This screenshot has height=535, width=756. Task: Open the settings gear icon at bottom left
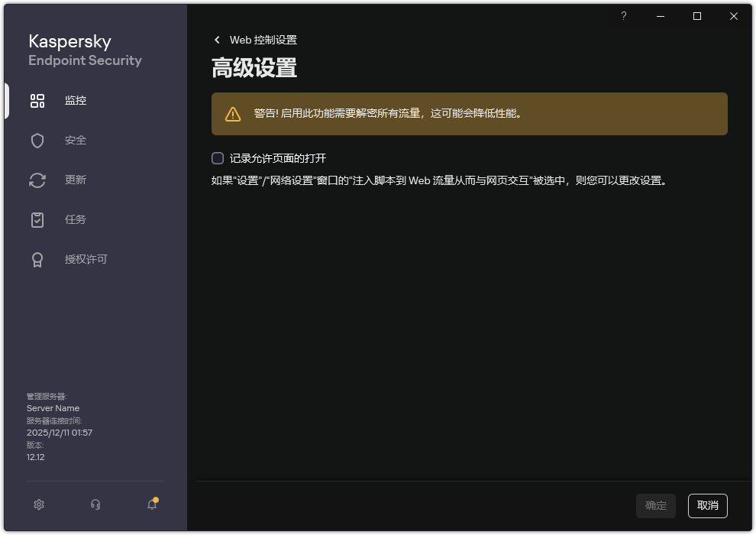click(x=38, y=504)
